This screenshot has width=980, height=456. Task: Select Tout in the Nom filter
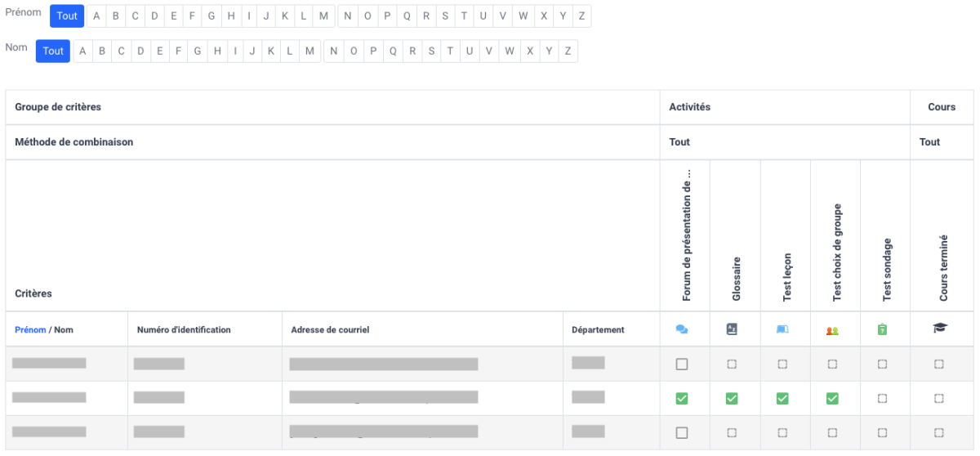pos(53,51)
